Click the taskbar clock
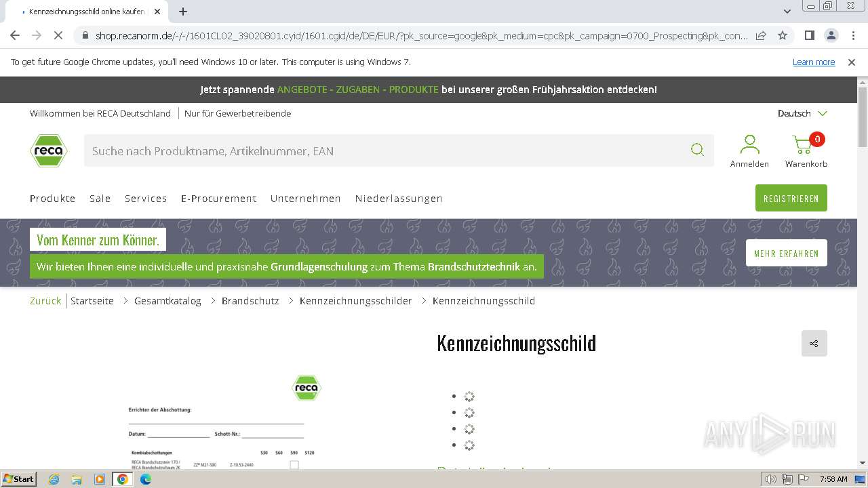This screenshot has width=868, height=488. [833, 479]
